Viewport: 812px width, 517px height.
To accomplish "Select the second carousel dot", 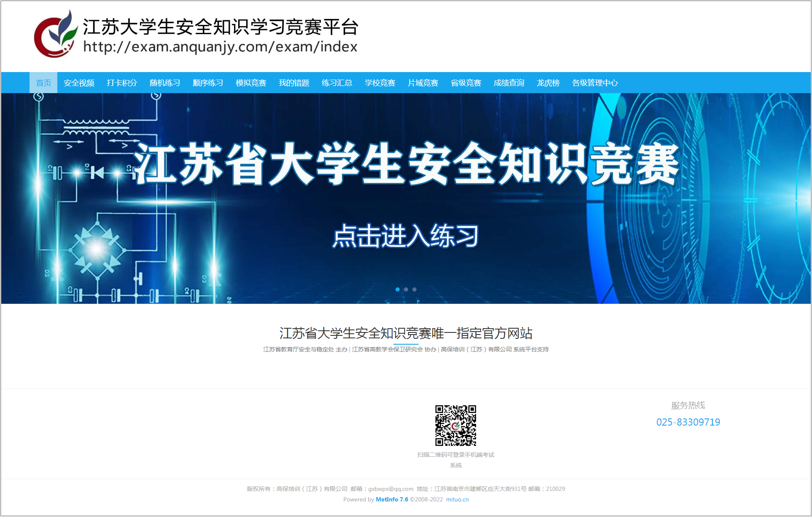I will pos(406,289).
